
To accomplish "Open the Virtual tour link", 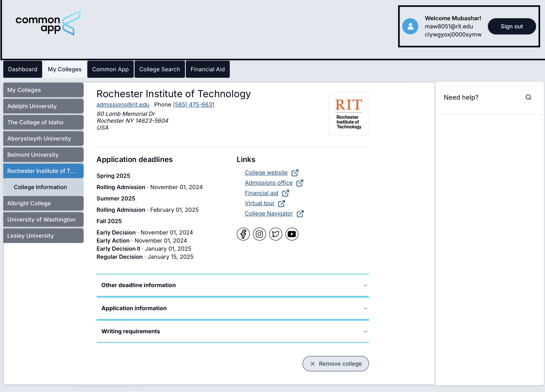I will 260,203.
